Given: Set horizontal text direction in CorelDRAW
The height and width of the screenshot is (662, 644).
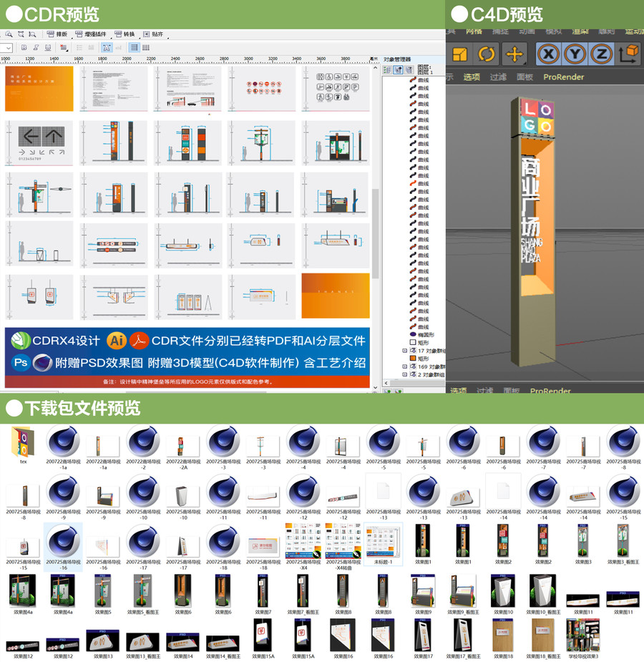Looking at the screenshot, I should [135, 48].
